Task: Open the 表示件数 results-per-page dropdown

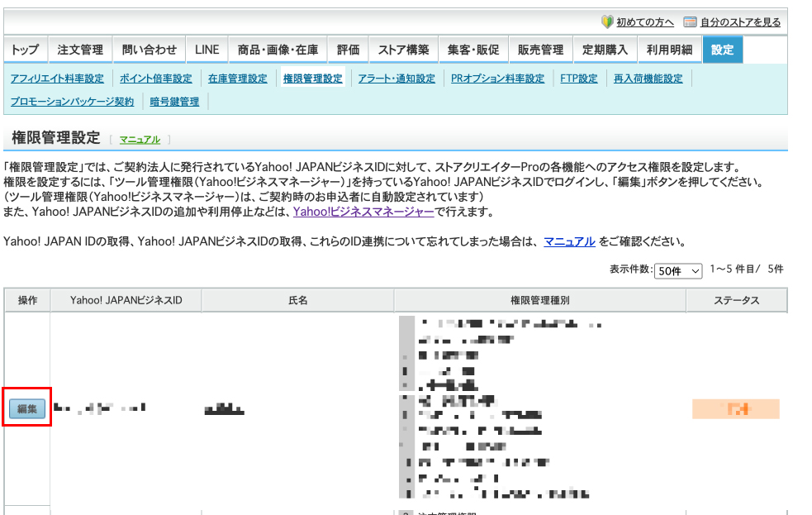Action: point(677,271)
